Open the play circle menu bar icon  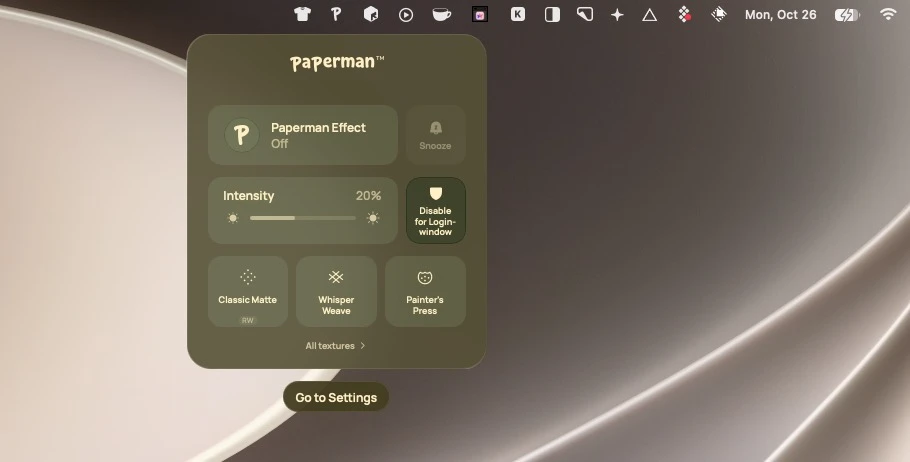(x=406, y=15)
